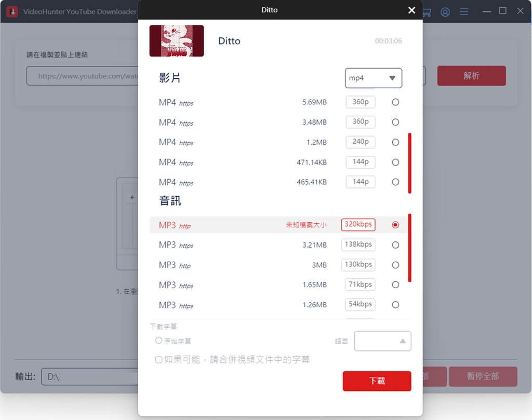Select the original subtitles radio button

coord(159,341)
